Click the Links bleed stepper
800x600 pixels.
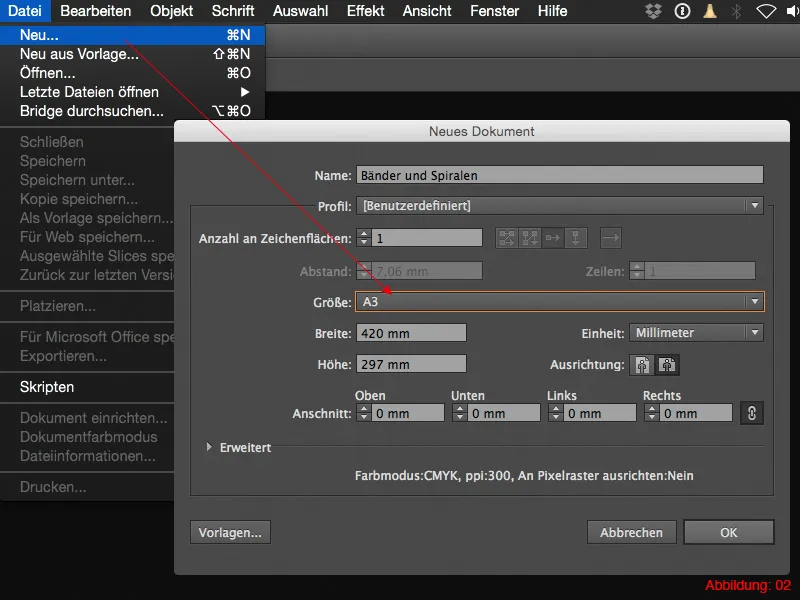tap(555, 413)
